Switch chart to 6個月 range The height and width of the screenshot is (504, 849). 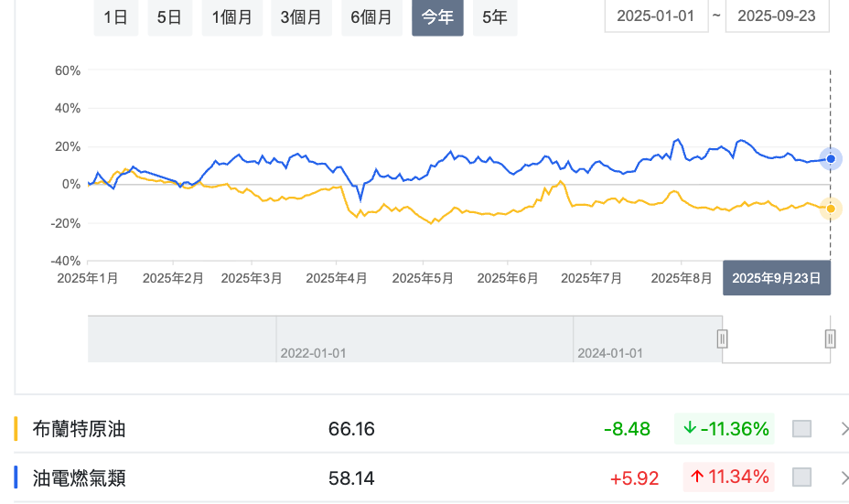[371, 17]
